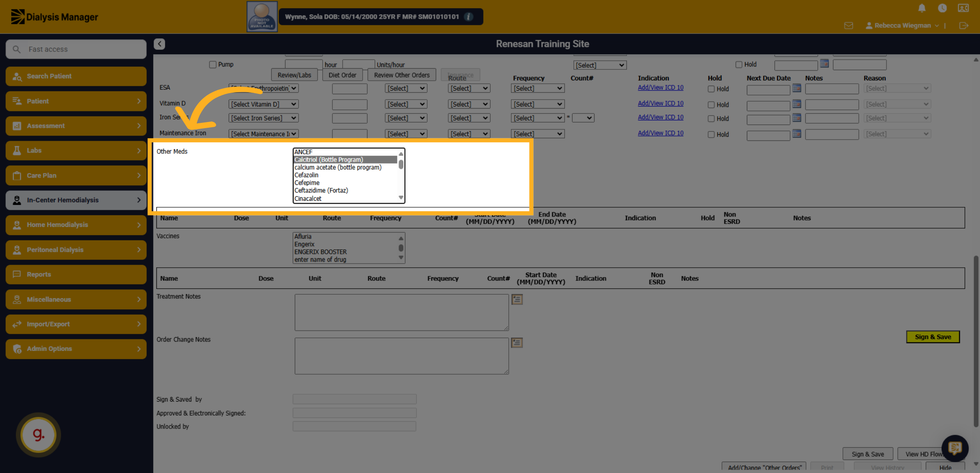Open calendar picker for Maintenance Iron Next Due Date

point(797,134)
